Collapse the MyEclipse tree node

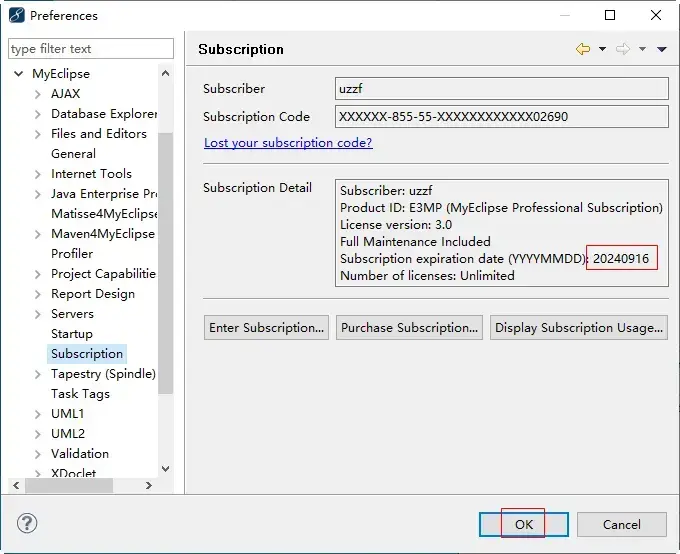point(19,74)
